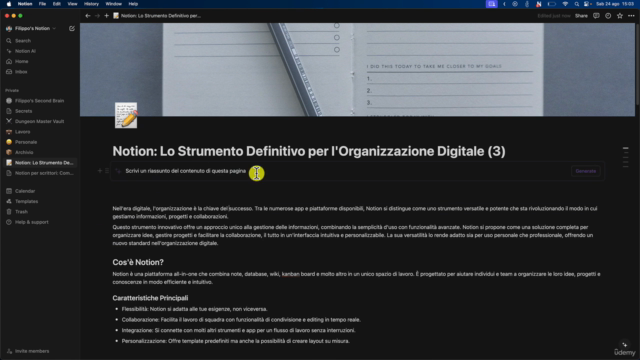Click the Notion app menu

(x=25, y=4)
